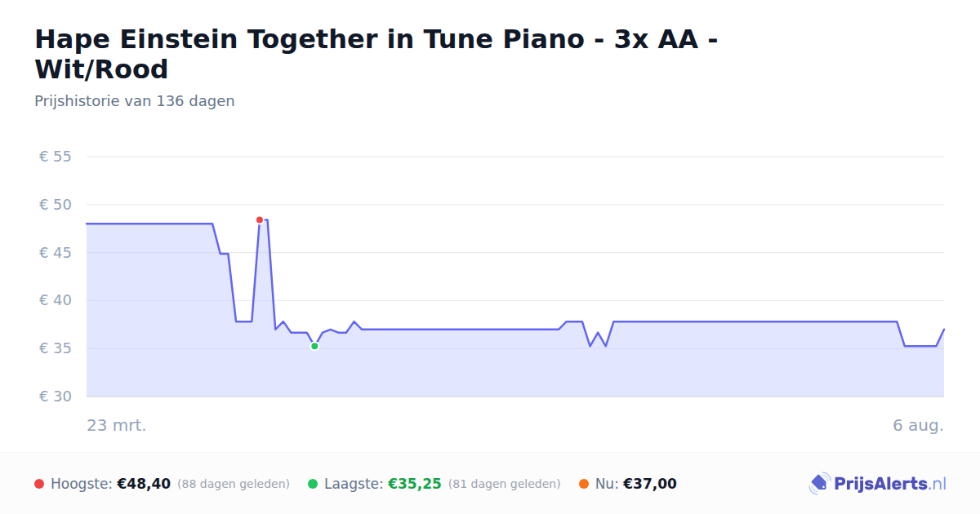Click the orange Nu legend dot
The image size is (980, 514).
(584, 484)
